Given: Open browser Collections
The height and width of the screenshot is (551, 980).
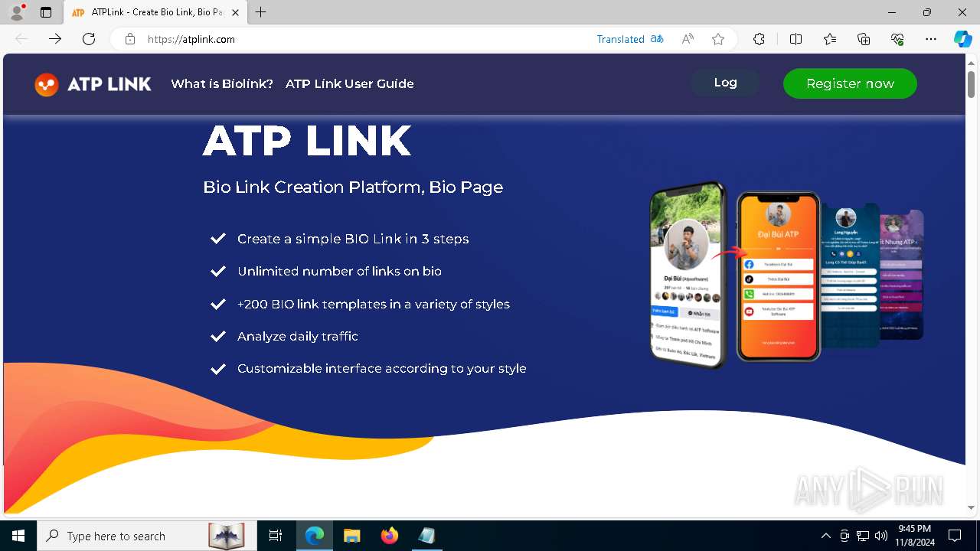Looking at the screenshot, I should (864, 39).
